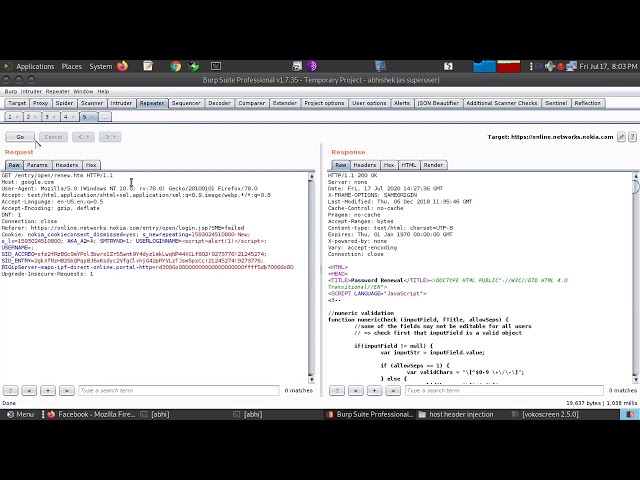Click the response search term field
This screenshot has width=640, height=480.
coord(504,391)
